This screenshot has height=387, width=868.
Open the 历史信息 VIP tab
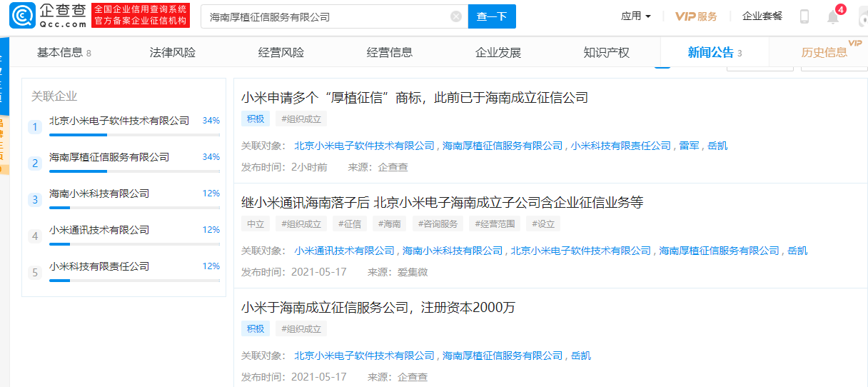pos(824,52)
